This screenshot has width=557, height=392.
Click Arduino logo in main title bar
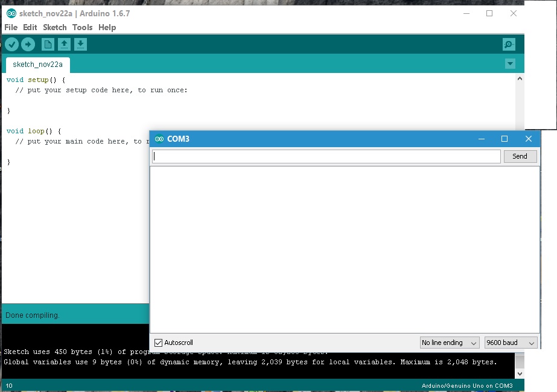pyautogui.click(x=11, y=13)
